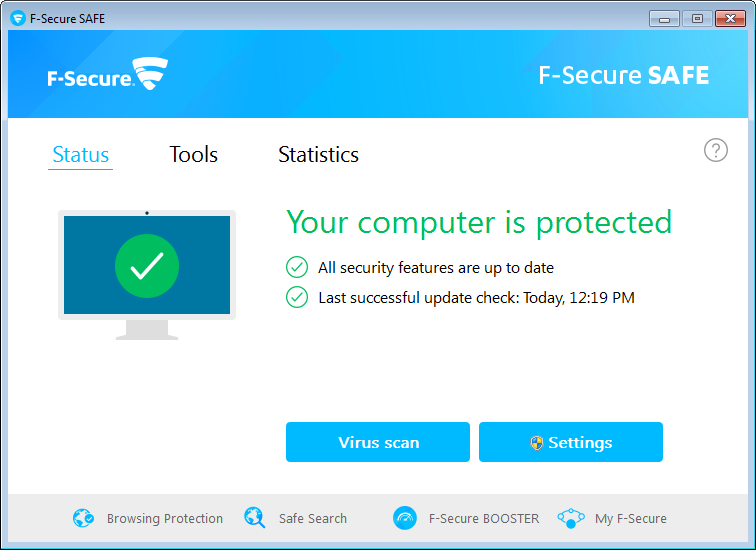Click the checkmark beside security features status
756x550 pixels.
297,267
